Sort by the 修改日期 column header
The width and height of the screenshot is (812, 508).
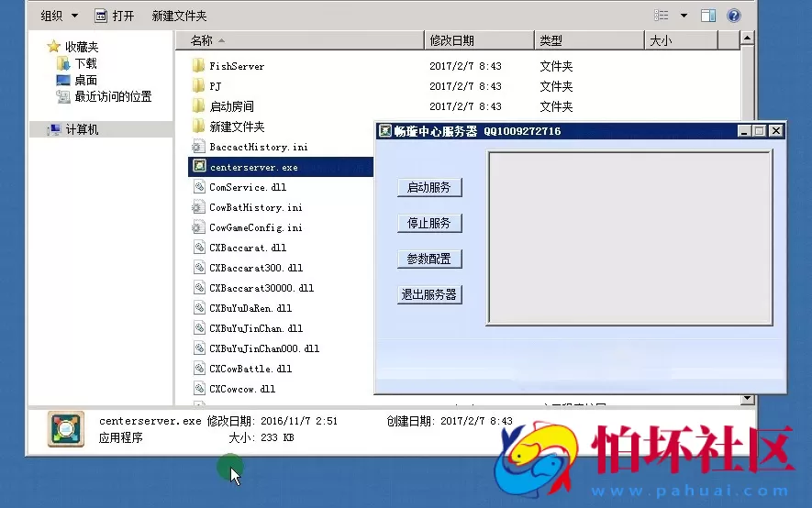tap(479, 40)
